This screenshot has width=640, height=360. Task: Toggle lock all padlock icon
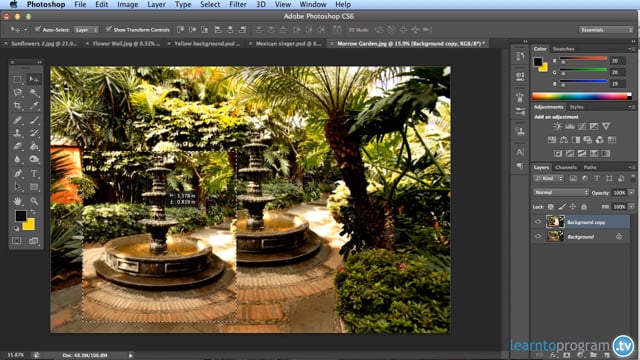tap(584, 207)
